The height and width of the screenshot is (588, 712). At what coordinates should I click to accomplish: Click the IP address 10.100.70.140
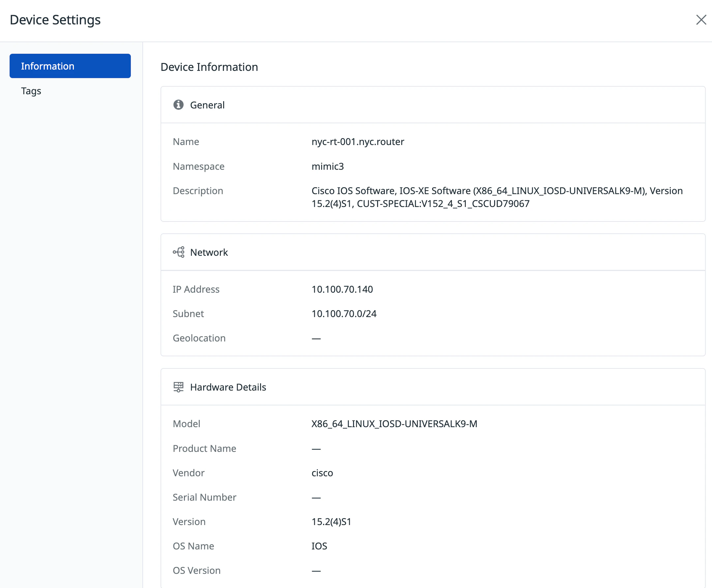tap(342, 289)
